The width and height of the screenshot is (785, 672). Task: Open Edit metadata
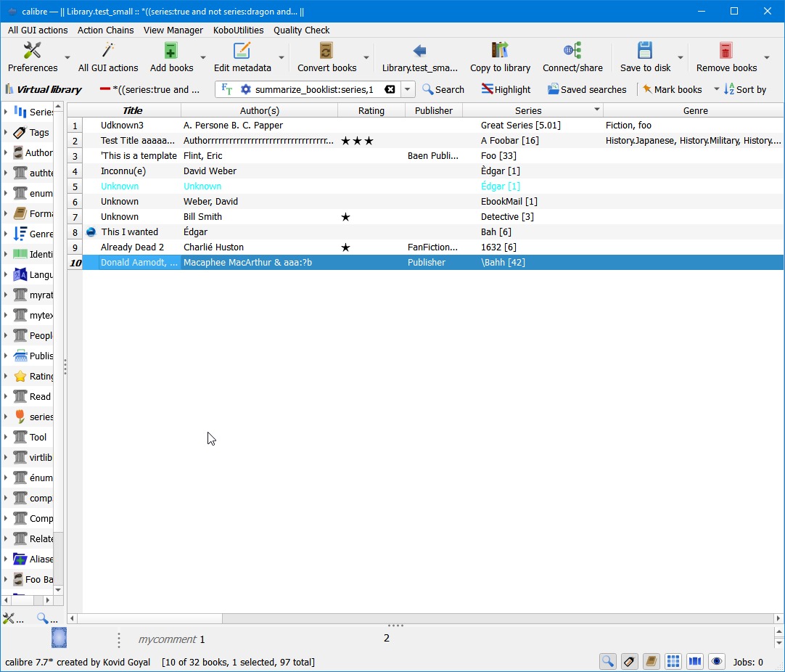click(242, 57)
